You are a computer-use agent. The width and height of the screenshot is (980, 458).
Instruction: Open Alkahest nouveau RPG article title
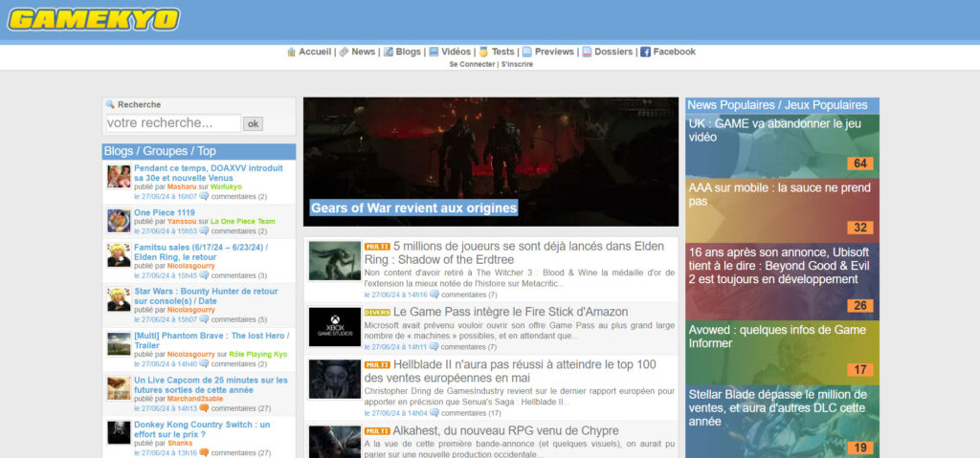[x=505, y=430]
